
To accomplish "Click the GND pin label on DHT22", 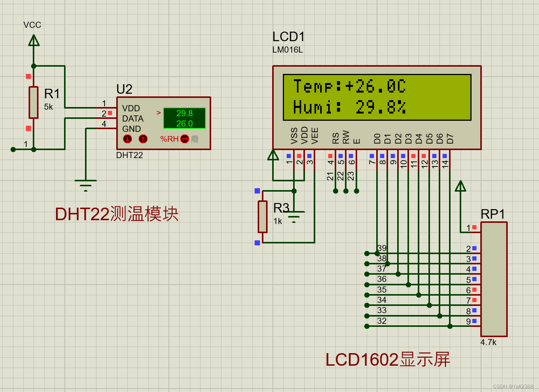I will pyautogui.click(x=132, y=129).
